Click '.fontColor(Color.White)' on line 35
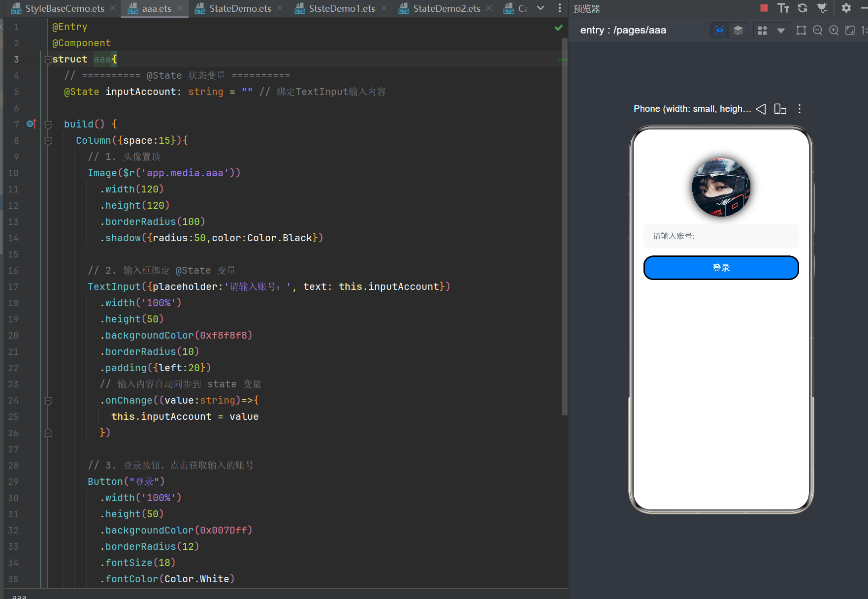 point(167,579)
